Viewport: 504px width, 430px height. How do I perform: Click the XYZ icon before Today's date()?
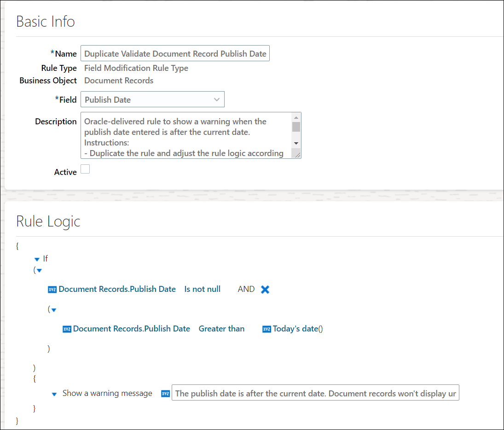tap(266, 329)
